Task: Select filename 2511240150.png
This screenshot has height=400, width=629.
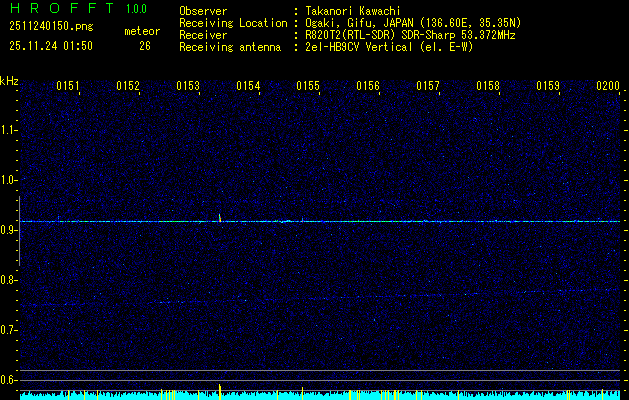Action: (x=51, y=26)
